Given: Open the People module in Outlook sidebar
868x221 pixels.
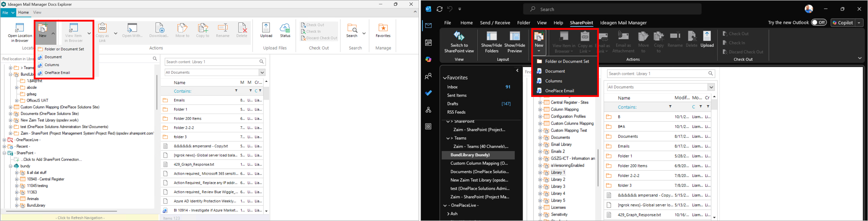Looking at the screenshot, I should (428, 76).
